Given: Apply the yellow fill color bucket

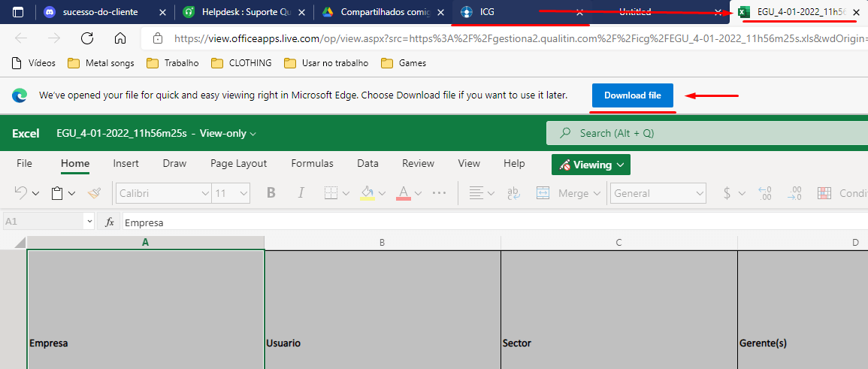Looking at the screenshot, I should [x=367, y=193].
